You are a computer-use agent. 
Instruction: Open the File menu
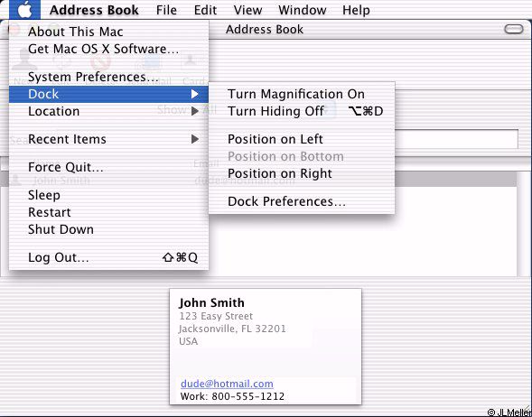[x=166, y=10]
